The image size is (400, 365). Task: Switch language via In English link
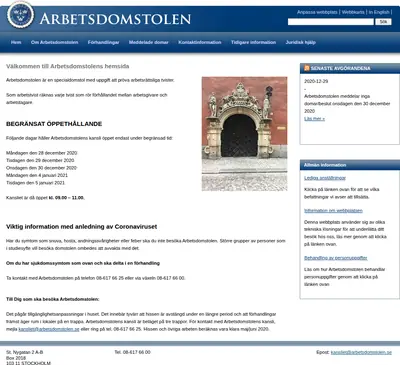(379, 12)
